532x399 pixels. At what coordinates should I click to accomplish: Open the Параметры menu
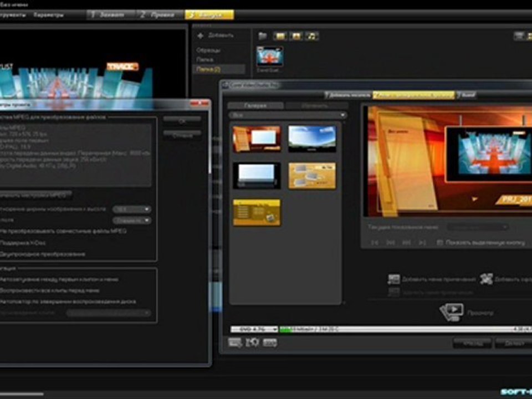pos(49,15)
